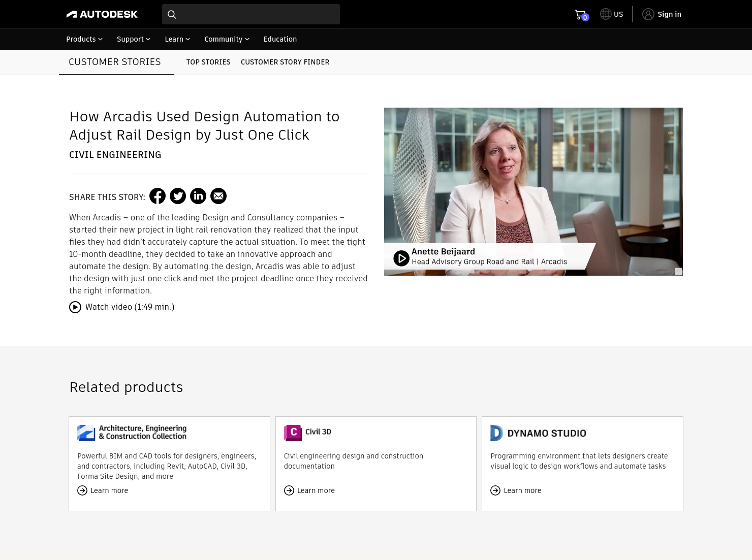
Task: Click inside the search field
Action: pos(254,14)
